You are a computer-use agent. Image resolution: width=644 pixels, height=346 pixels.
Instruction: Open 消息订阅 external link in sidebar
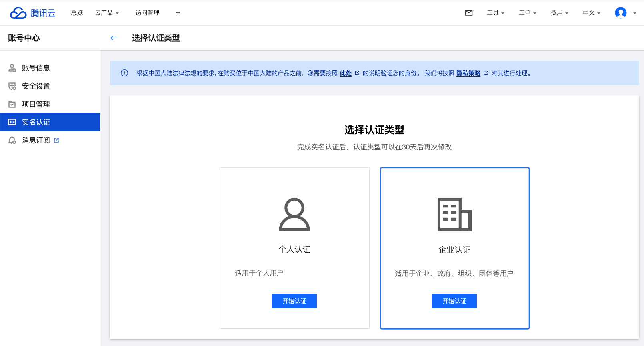[36, 140]
